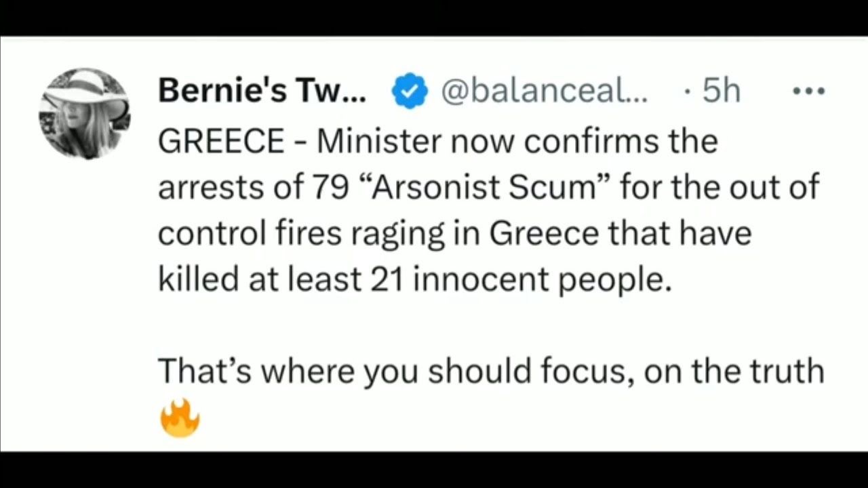The width and height of the screenshot is (868, 488).
Task: Click "Minister now confirms the" text
Action: (517, 142)
